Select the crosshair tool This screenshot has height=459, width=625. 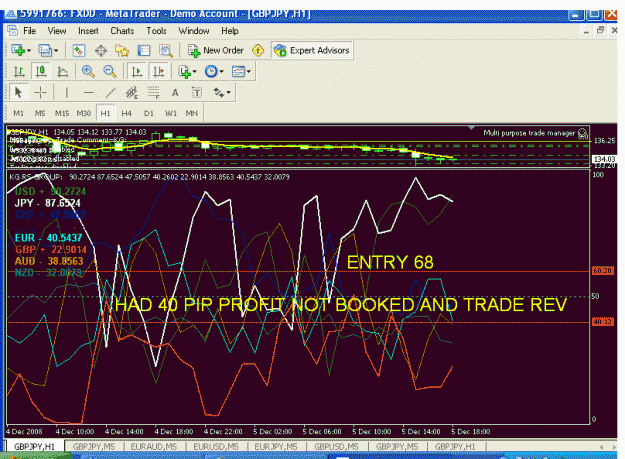[x=40, y=92]
